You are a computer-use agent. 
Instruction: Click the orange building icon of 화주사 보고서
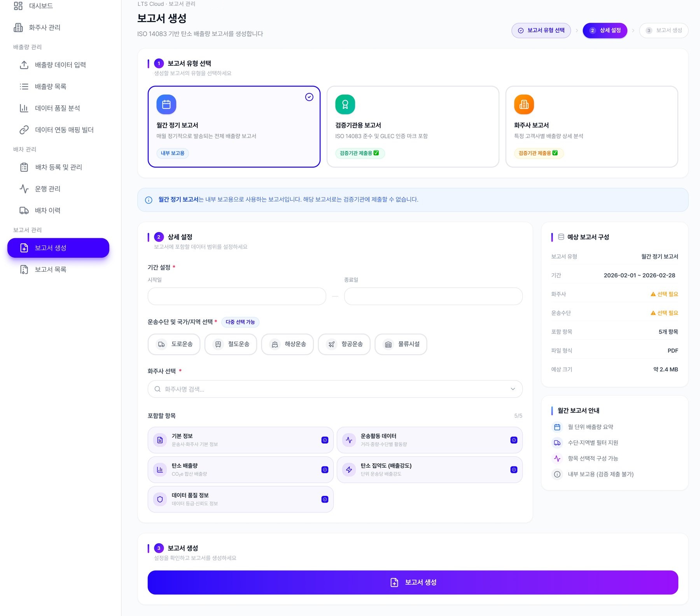click(524, 105)
